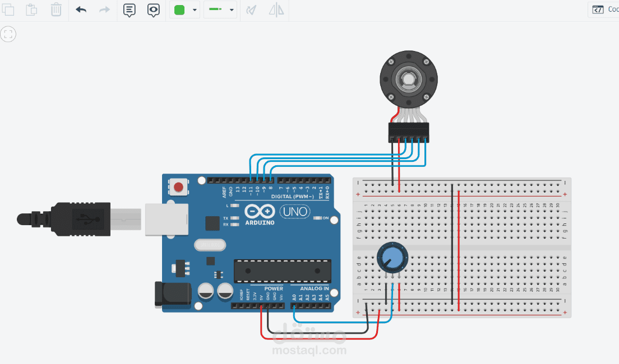Image resolution: width=619 pixels, height=364 pixels.
Task: Click the Code editor window icon
Action: (599, 9)
